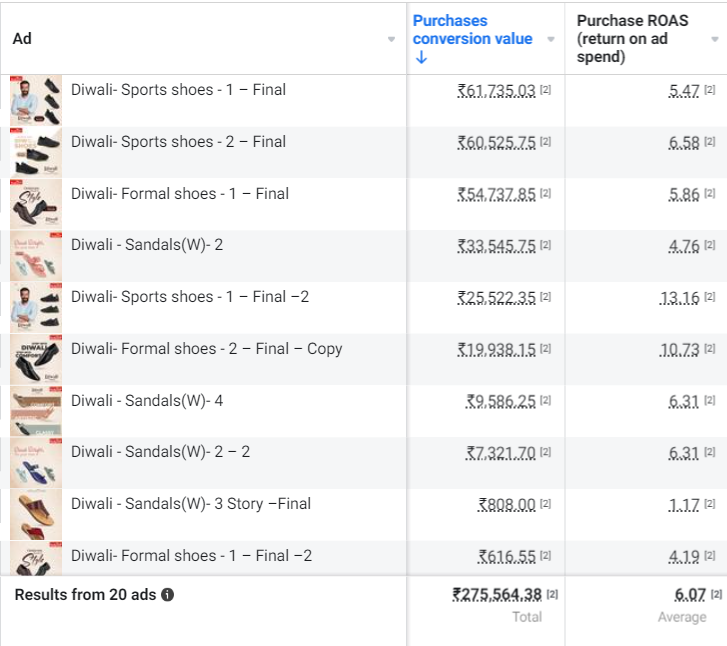Open the Purchase ROAS column dropdown arrow

coord(715,39)
